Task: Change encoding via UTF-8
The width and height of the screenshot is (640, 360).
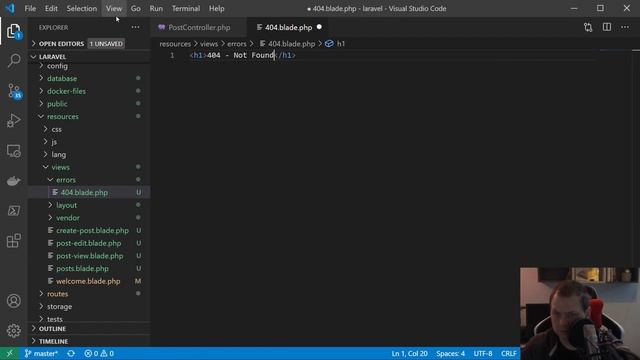Action: 483,353
